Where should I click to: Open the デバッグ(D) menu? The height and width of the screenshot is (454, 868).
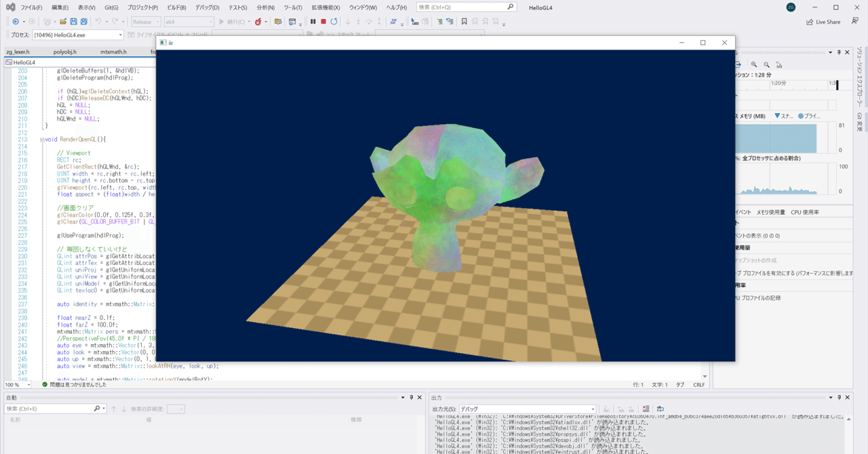[208, 7]
